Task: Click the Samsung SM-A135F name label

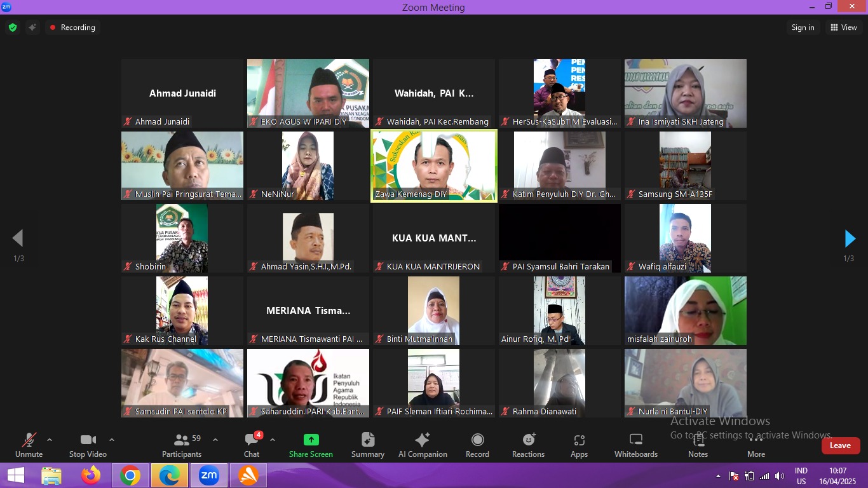Action: point(675,194)
